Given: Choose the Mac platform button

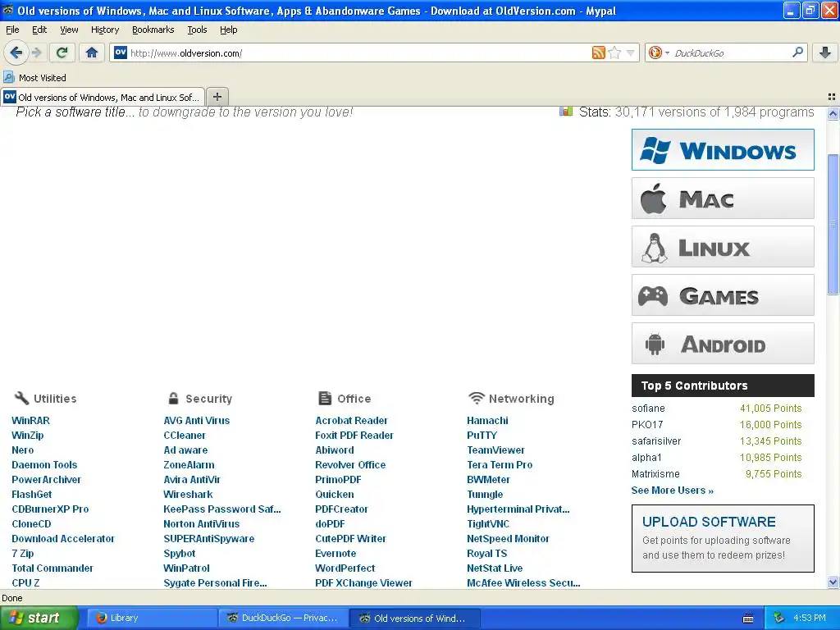Looking at the screenshot, I should (723, 199).
